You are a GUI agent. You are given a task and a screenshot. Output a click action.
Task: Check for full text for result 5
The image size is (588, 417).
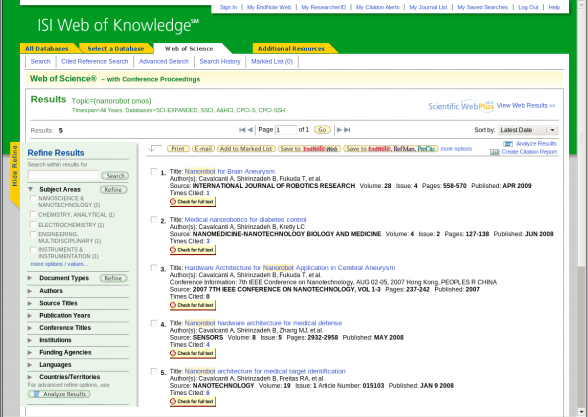point(193,401)
